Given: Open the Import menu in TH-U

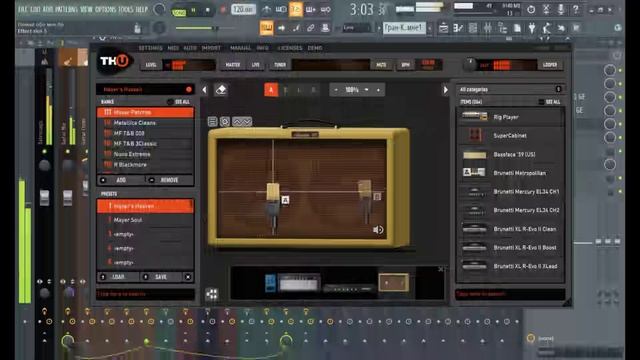Looking at the screenshot, I should point(211,48).
